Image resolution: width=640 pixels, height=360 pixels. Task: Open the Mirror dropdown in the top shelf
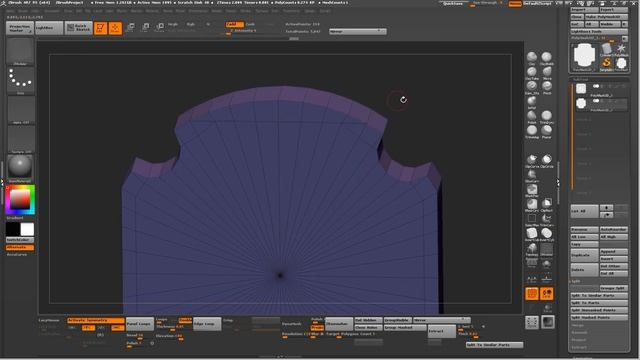pos(358,31)
